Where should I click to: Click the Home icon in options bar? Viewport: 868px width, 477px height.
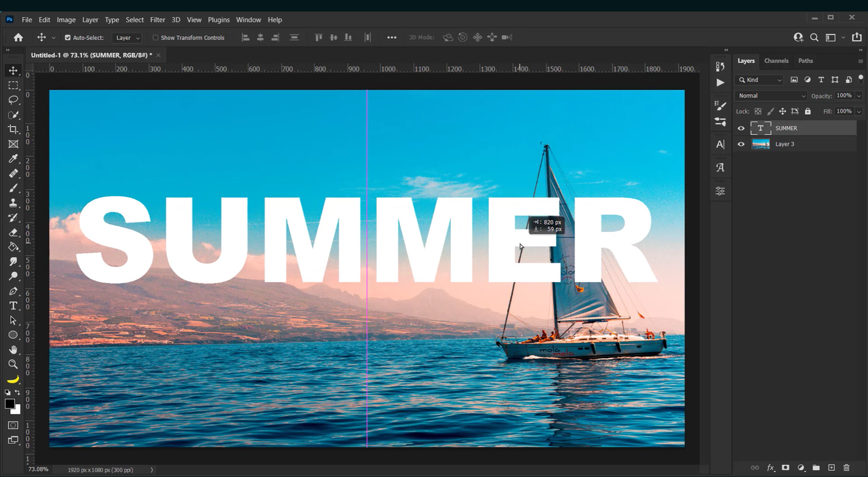tap(18, 38)
